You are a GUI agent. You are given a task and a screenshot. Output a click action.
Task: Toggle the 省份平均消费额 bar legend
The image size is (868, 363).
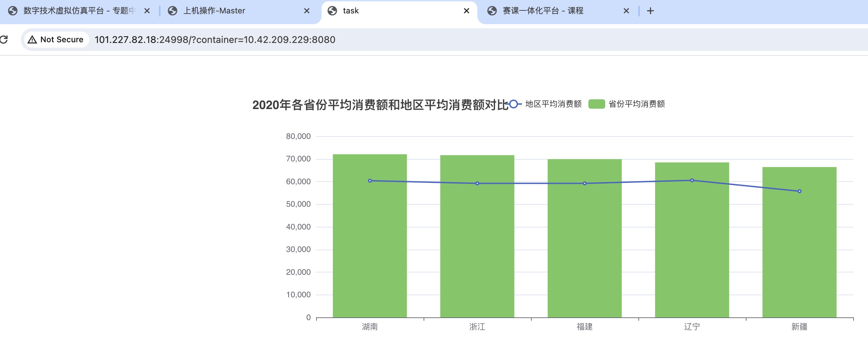636,104
